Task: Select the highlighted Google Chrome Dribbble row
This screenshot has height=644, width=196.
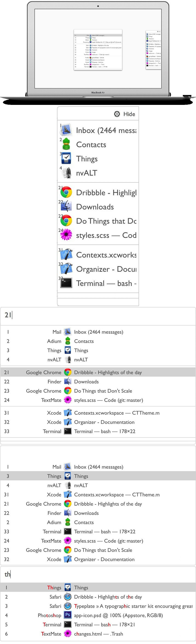Action: coord(98,372)
